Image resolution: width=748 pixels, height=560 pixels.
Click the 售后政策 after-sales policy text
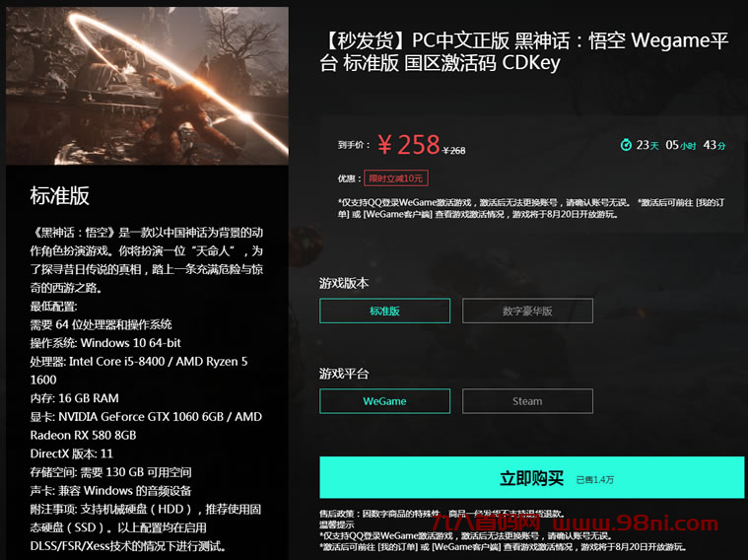pyautogui.click(x=442, y=514)
